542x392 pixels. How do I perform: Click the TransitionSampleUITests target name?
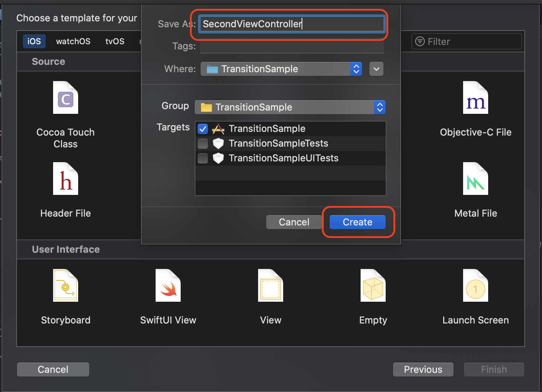coord(284,158)
